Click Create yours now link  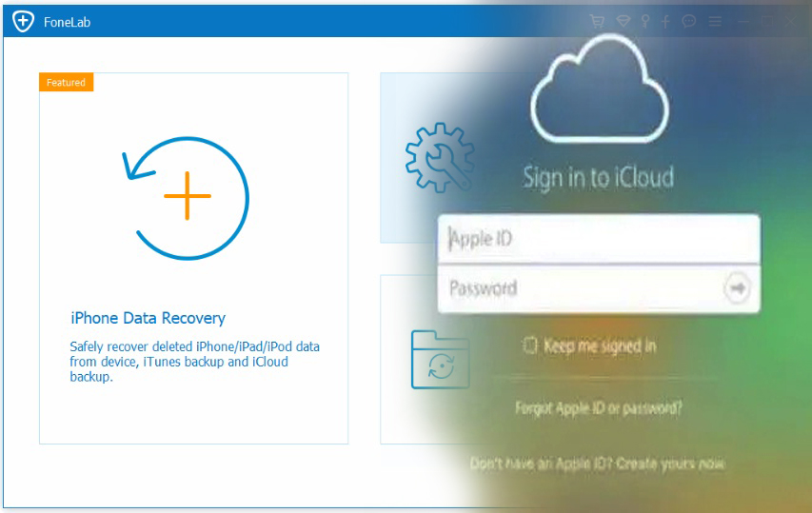pos(670,464)
